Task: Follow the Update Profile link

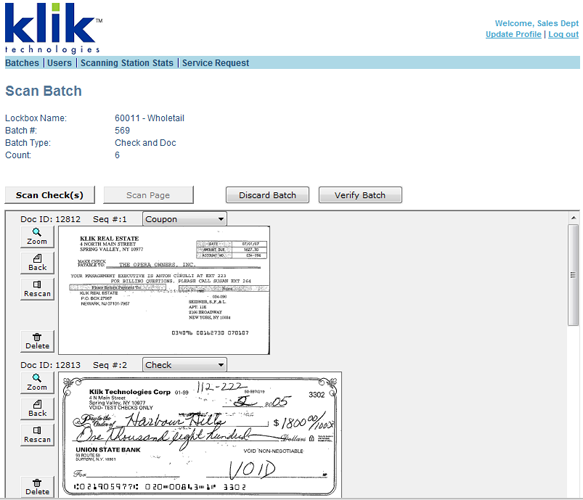Action: pos(513,34)
